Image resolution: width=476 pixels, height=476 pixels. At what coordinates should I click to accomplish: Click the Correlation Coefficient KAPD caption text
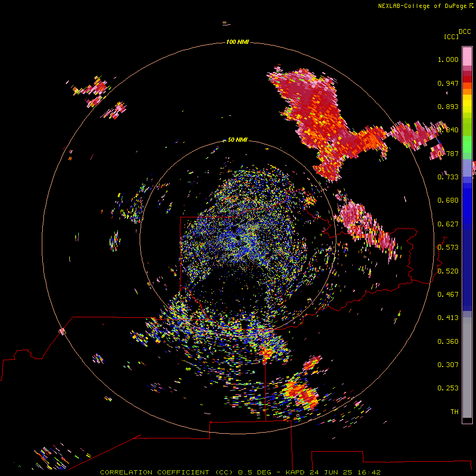240,472
